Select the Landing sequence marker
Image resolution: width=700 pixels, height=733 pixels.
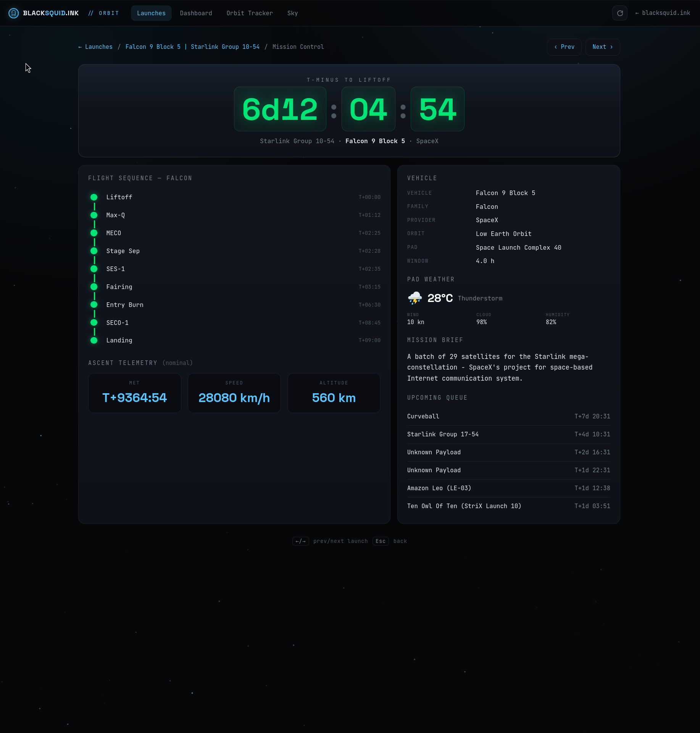coord(94,341)
